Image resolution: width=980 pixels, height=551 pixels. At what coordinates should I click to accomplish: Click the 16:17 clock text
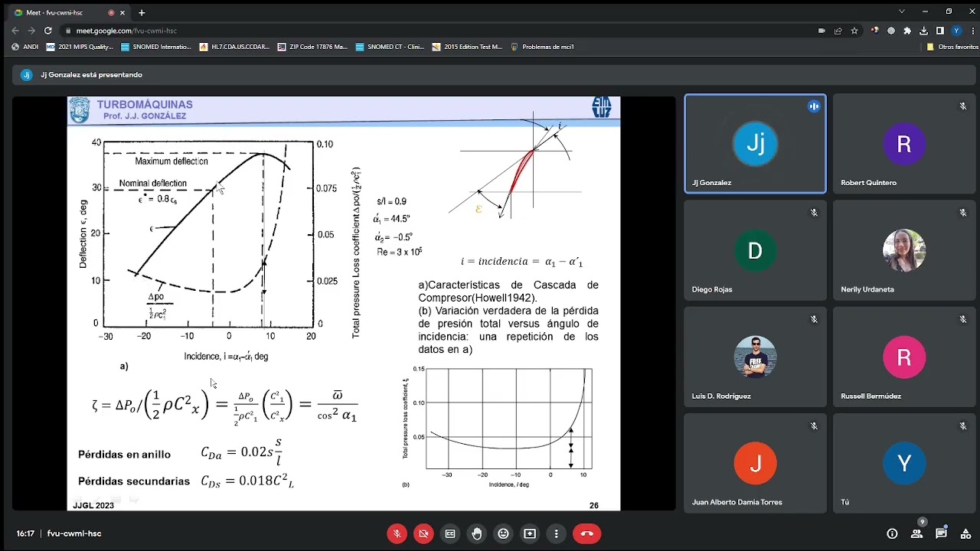pos(25,533)
